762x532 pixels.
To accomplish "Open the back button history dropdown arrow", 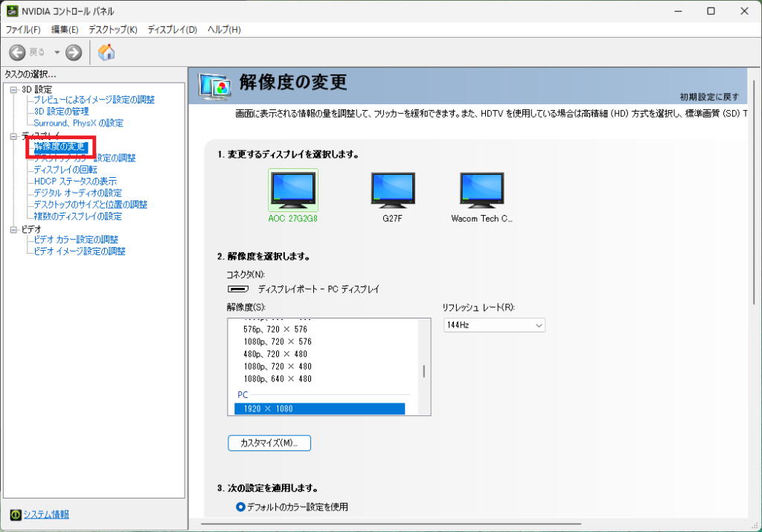I will 57,52.
